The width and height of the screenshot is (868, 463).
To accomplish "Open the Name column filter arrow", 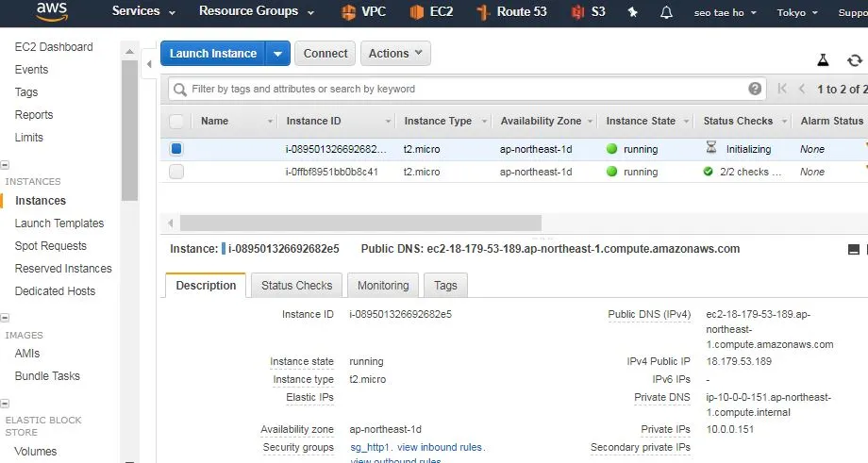I will click(270, 122).
